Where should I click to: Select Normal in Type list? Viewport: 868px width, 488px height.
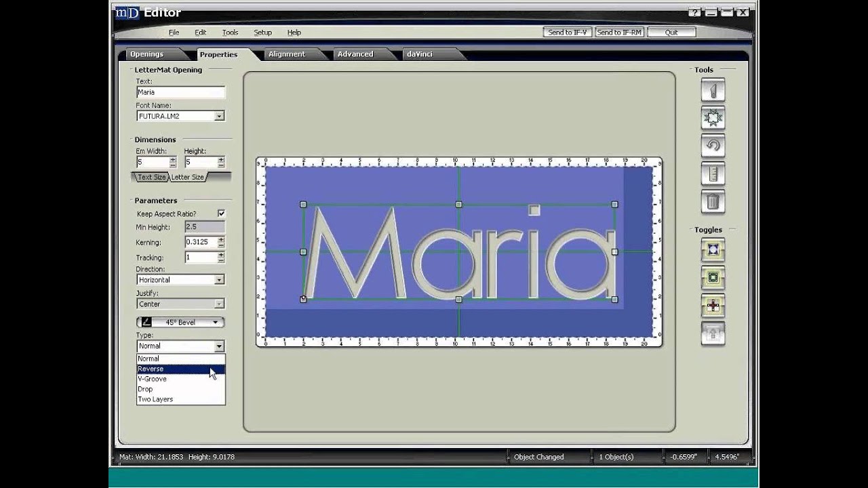[180, 359]
